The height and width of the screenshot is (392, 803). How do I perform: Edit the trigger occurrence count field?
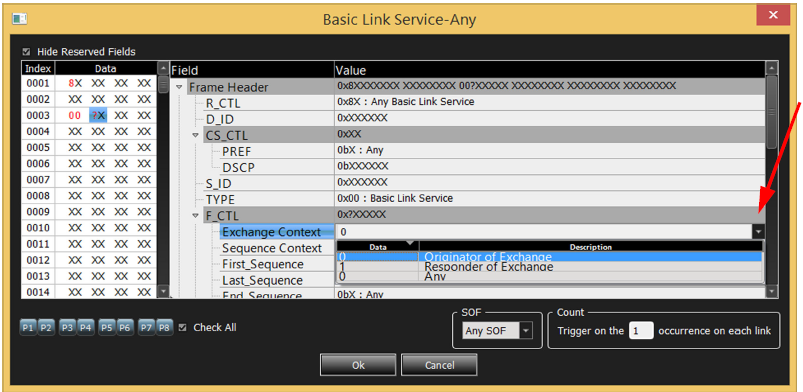click(641, 331)
